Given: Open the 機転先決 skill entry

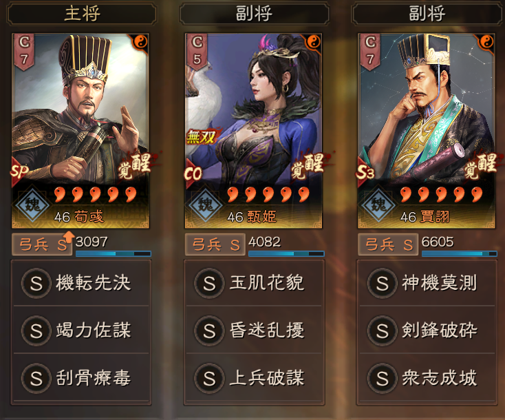Looking at the screenshot, I should pyautogui.click(x=81, y=283).
